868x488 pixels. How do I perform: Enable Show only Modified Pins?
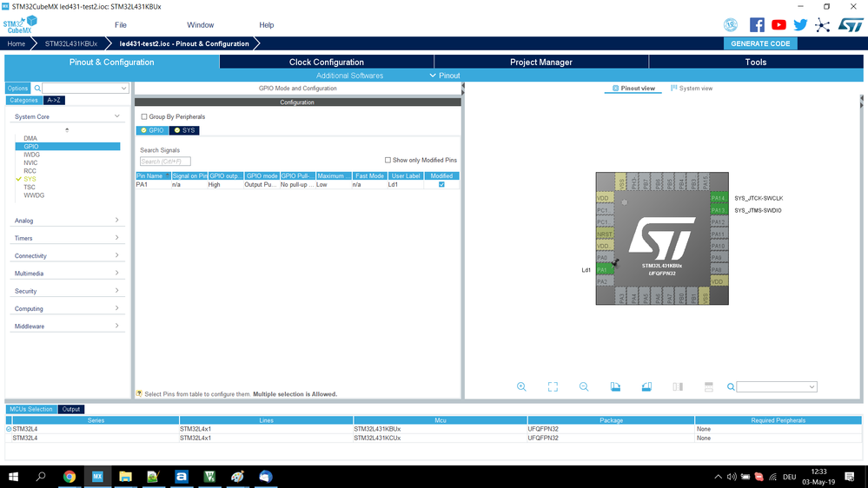coord(388,160)
